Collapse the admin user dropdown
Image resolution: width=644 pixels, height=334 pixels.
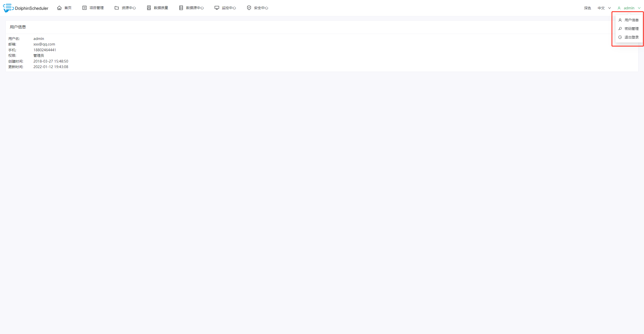pos(629,8)
